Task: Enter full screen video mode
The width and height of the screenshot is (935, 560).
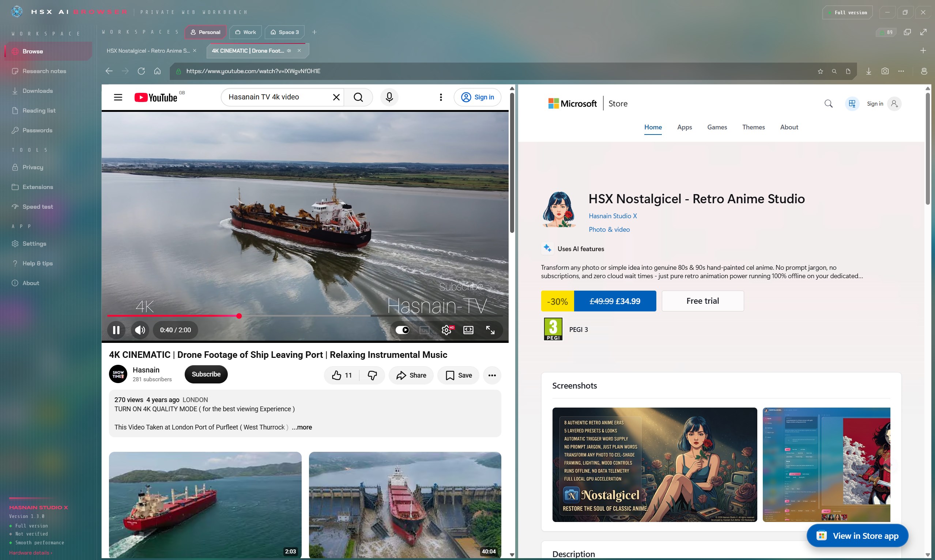Action: (490, 330)
